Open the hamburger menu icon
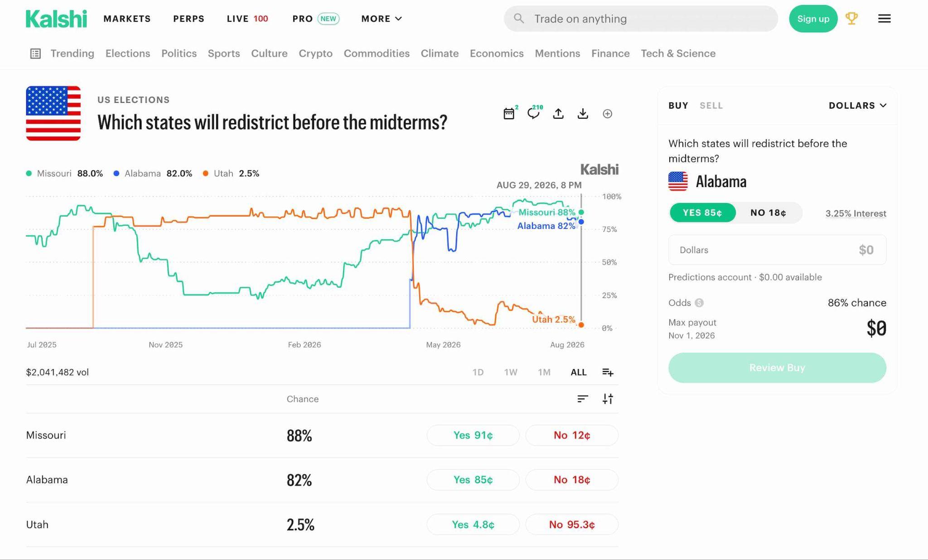Image resolution: width=928 pixels, height=560 pixels. pyautogui.click(x=884, y=19)
